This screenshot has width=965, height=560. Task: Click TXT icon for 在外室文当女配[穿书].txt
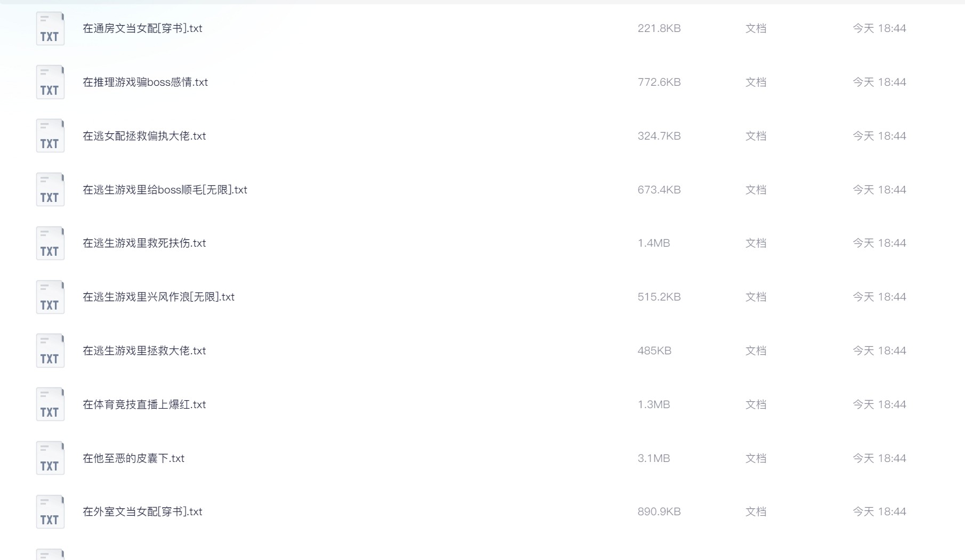pos(50,512)
